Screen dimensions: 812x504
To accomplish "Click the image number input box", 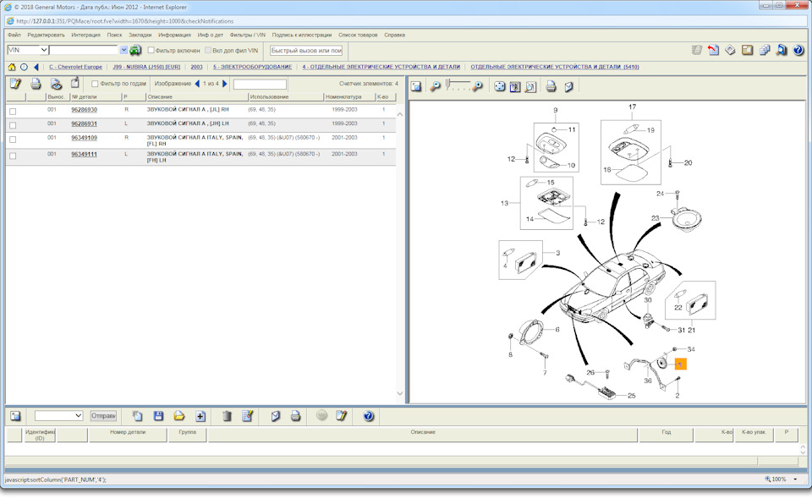I will click(260, 84).
